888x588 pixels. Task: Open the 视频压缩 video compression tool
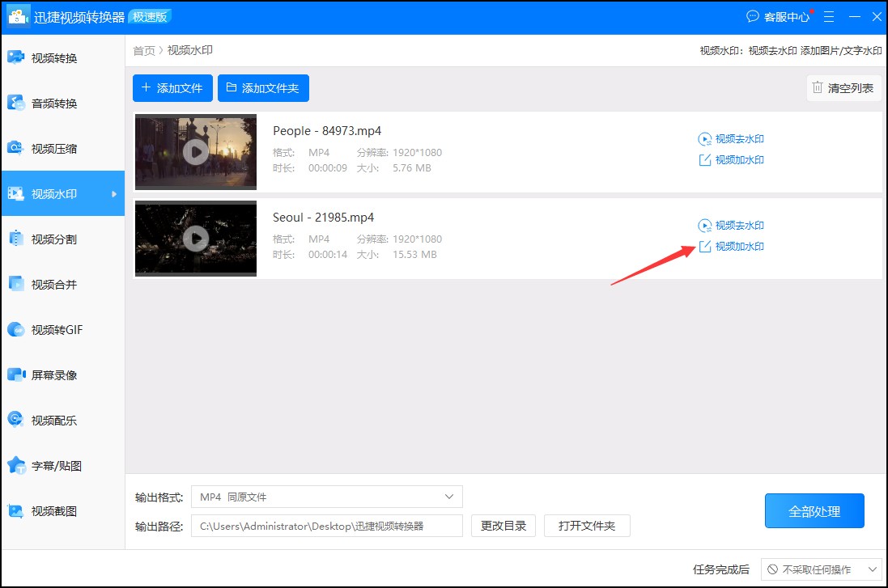pos(53,149)
